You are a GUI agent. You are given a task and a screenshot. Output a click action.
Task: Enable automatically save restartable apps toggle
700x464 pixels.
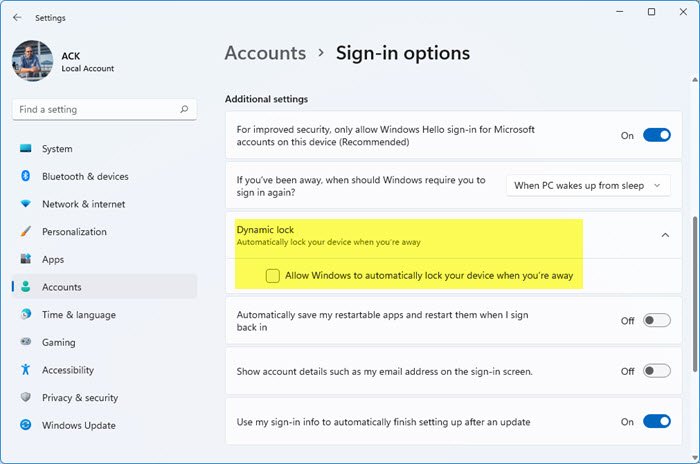tap(656, 321)
